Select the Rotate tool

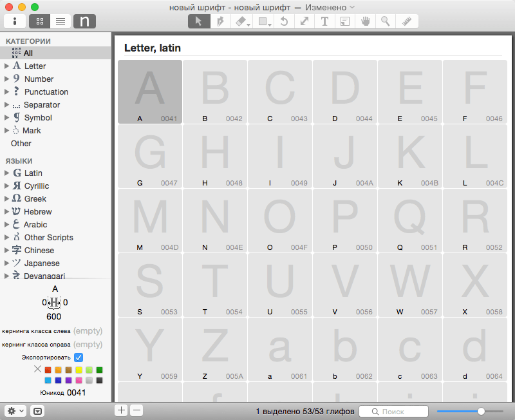coord(284,21)
